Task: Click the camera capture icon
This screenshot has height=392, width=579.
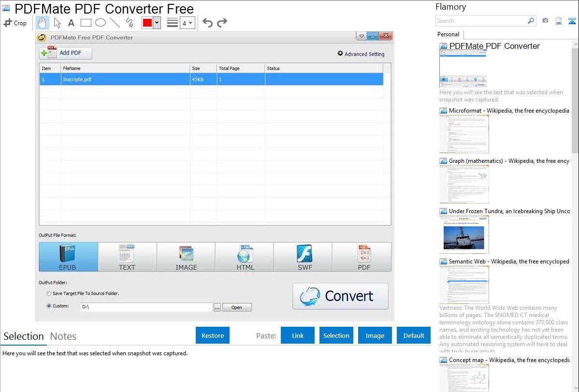Action: coord(545,21)
